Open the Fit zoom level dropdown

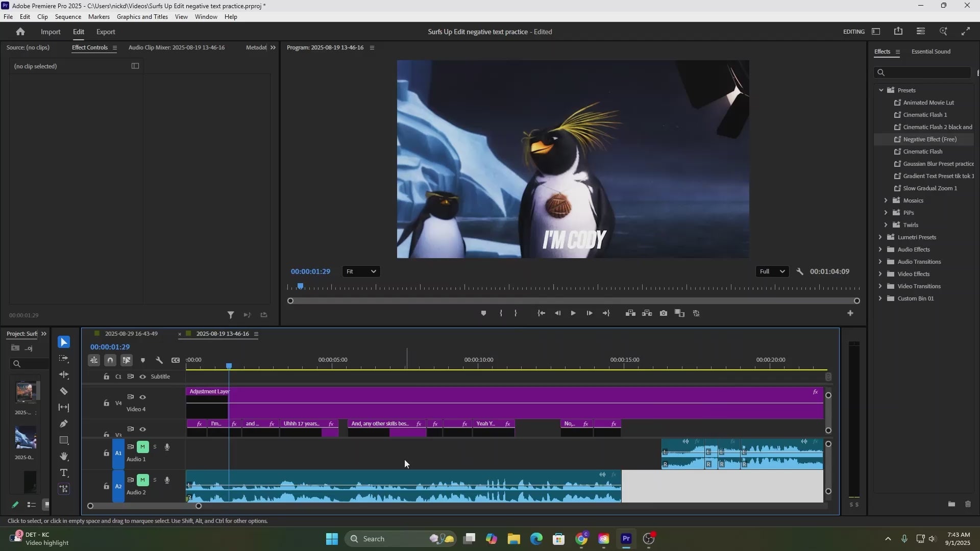click(x=361, y=271)
